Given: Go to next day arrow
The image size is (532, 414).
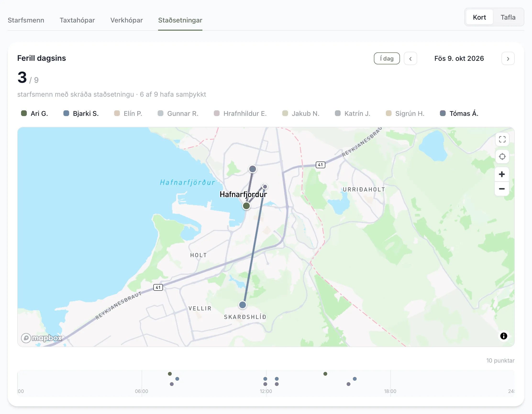Looking at the screenshot, I should point(508,58).
